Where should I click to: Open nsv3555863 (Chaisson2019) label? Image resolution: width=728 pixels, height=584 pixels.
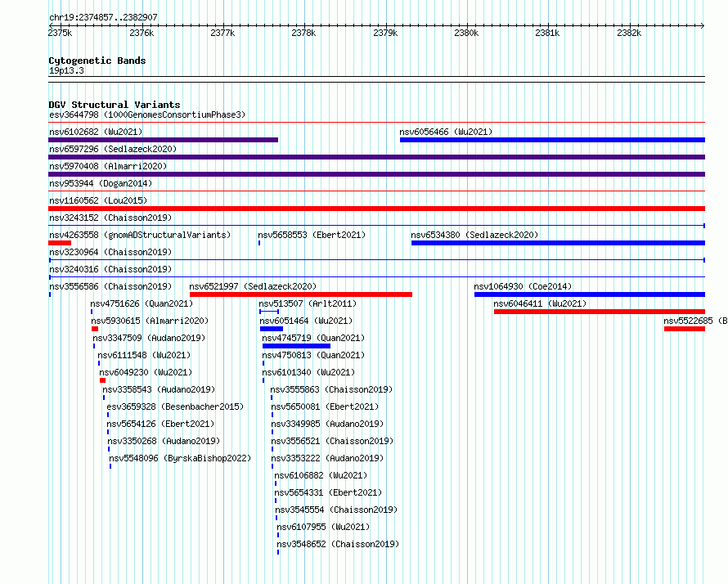[x=331, y=389]
